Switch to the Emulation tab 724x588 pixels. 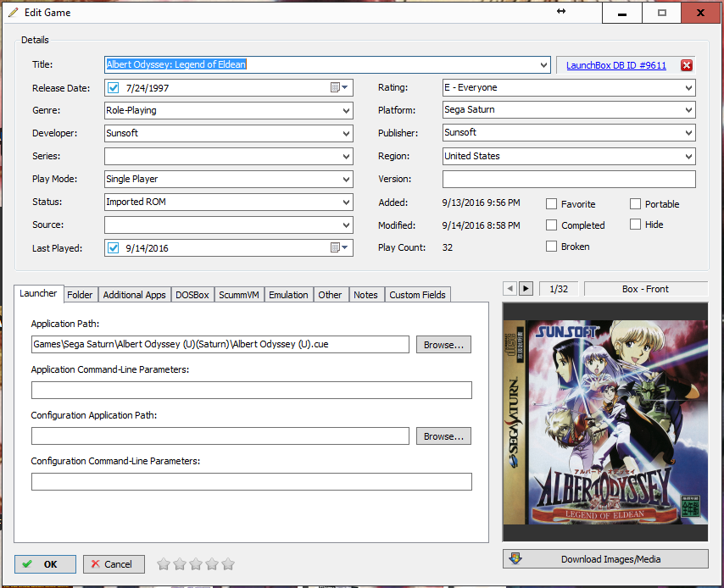point(288,295)
